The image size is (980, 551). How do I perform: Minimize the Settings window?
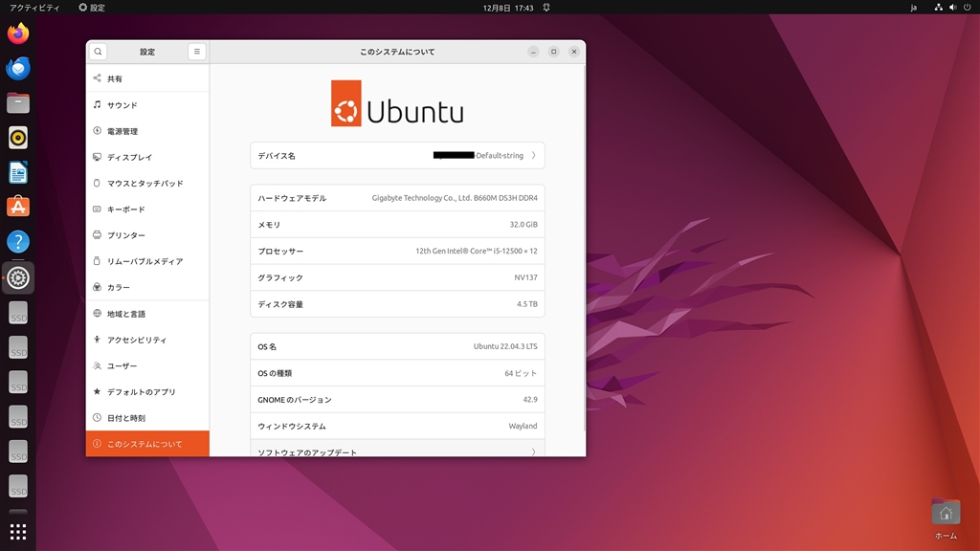[x=533, y=52]
